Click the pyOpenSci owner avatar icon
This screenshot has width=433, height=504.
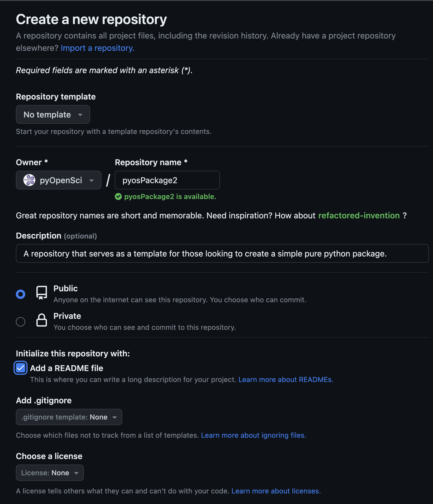click(29, 180)
